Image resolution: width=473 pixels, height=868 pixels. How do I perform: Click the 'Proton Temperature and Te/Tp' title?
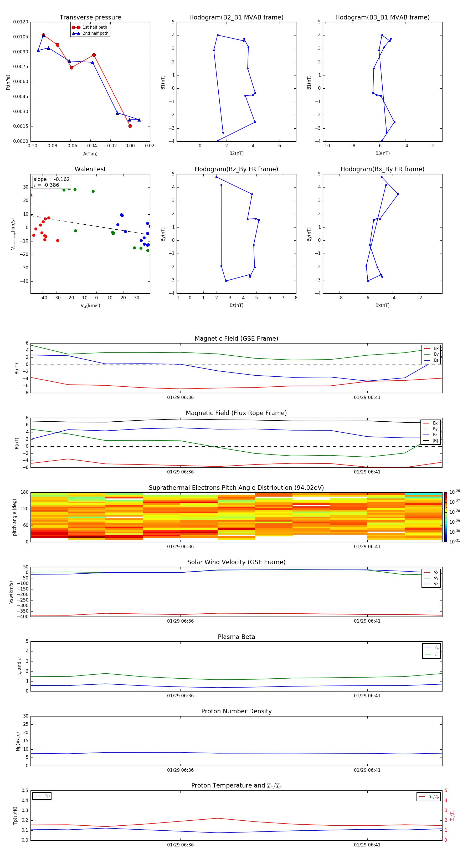(236, 786)
